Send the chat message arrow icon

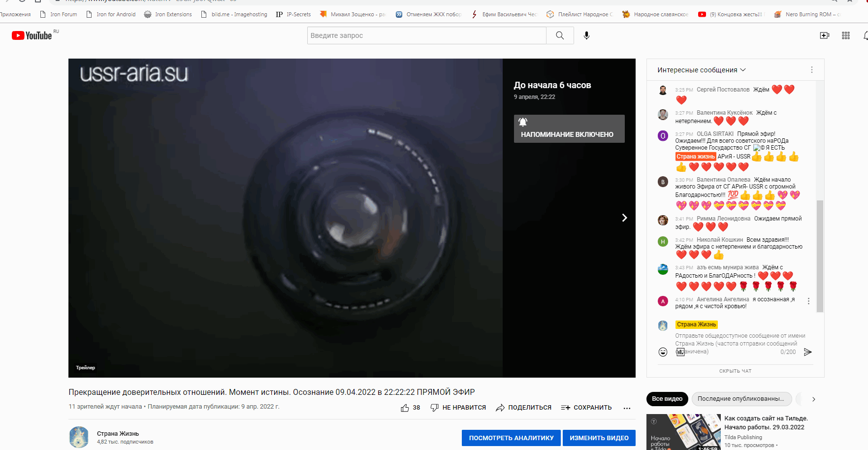pos(807,352)
